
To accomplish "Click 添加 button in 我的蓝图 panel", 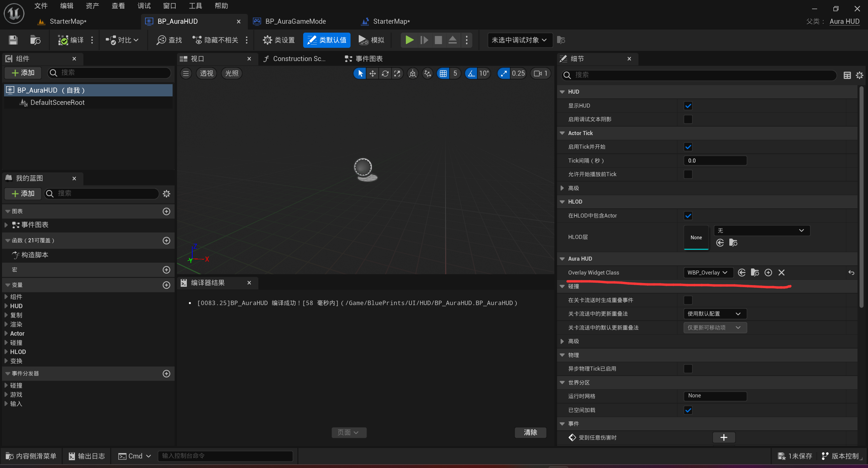I will pyautogui.click(x=23, y=194).
